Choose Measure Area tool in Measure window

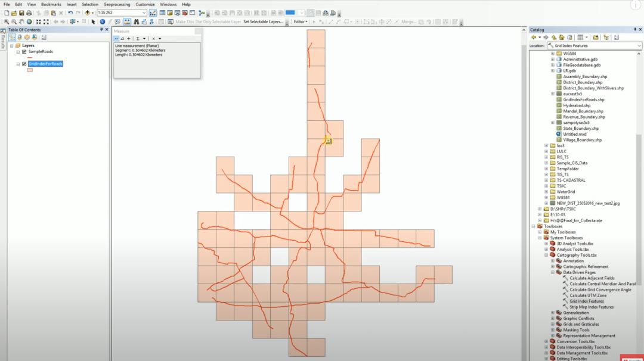coord(122,39)
